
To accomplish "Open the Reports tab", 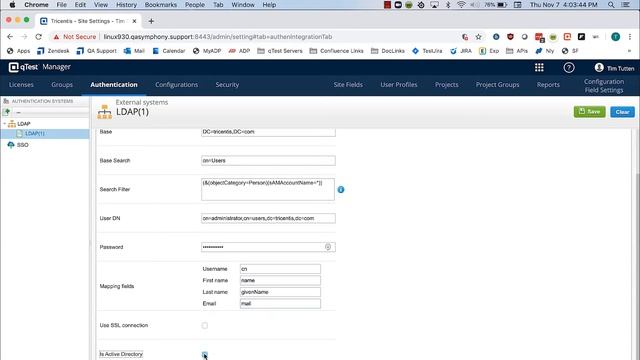I will pyautogui.click(x=548, y=84).
